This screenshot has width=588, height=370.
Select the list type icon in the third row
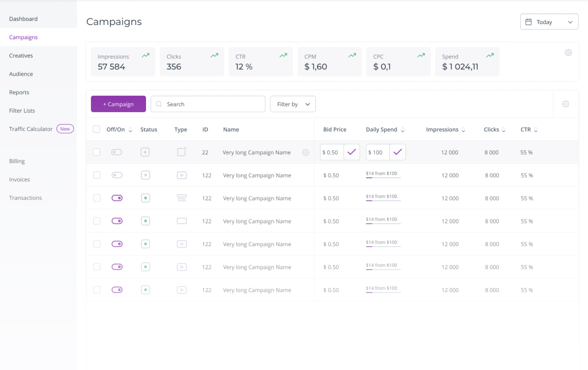(x=182, y=198)
